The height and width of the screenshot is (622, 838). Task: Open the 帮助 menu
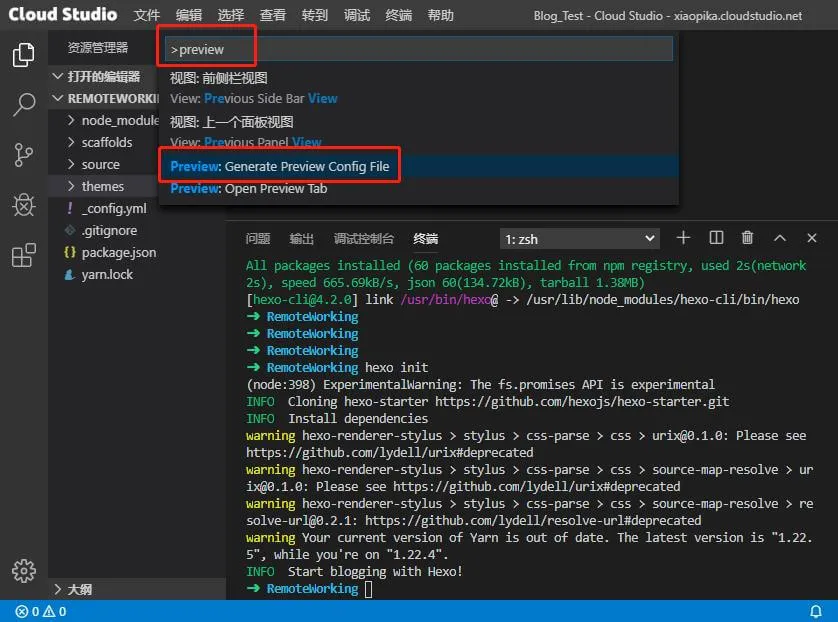pyautogui.click(x=440, y=15)
